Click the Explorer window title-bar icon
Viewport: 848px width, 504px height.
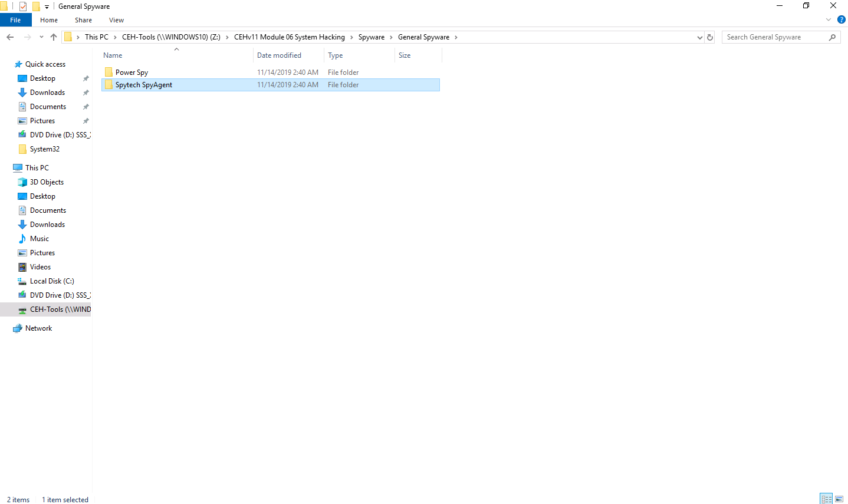tap(4, 6)
